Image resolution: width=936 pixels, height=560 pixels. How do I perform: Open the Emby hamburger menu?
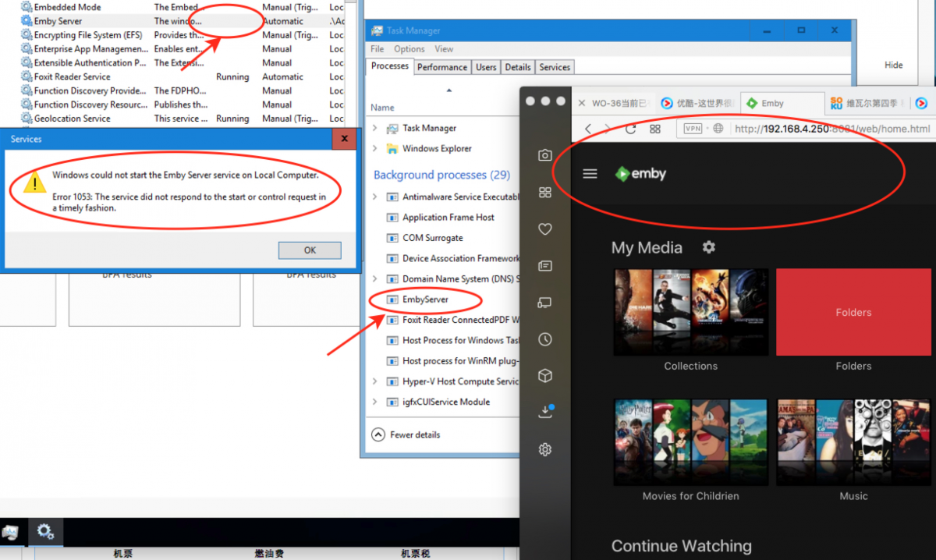[590, 174]
